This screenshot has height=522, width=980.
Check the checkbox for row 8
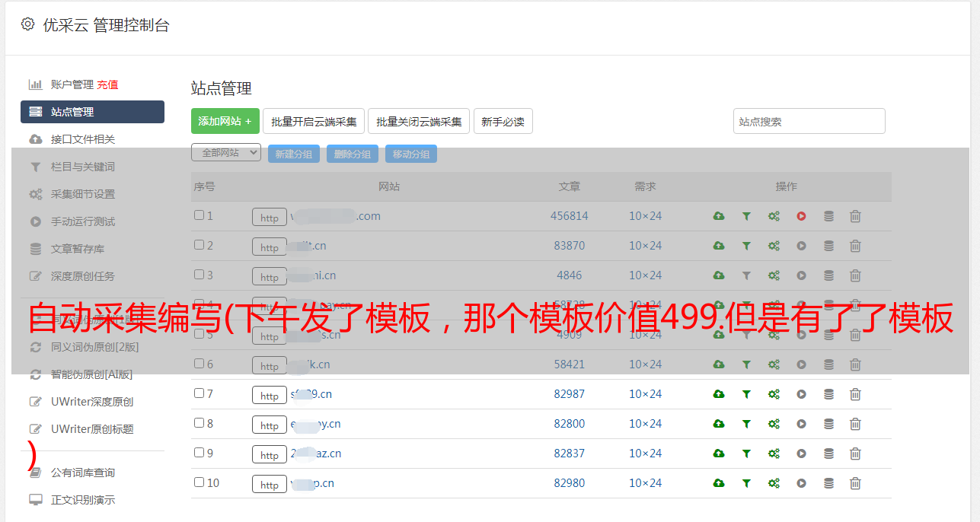tap(199, 423)
